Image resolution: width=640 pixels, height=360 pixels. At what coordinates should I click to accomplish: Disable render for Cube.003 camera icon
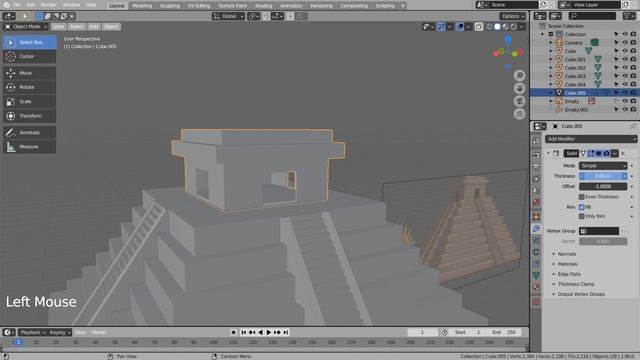(x=633, y=76)
